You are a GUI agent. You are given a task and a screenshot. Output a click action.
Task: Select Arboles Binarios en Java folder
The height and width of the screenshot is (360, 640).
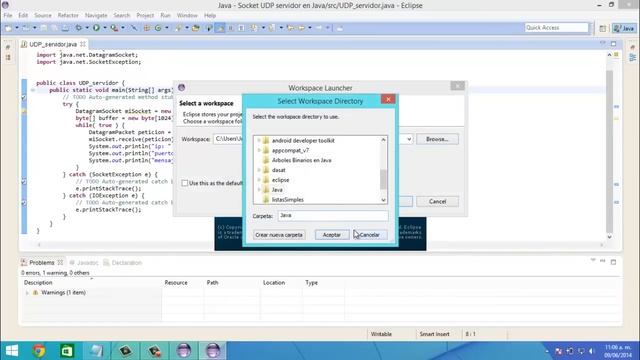(x=301, y=160)
